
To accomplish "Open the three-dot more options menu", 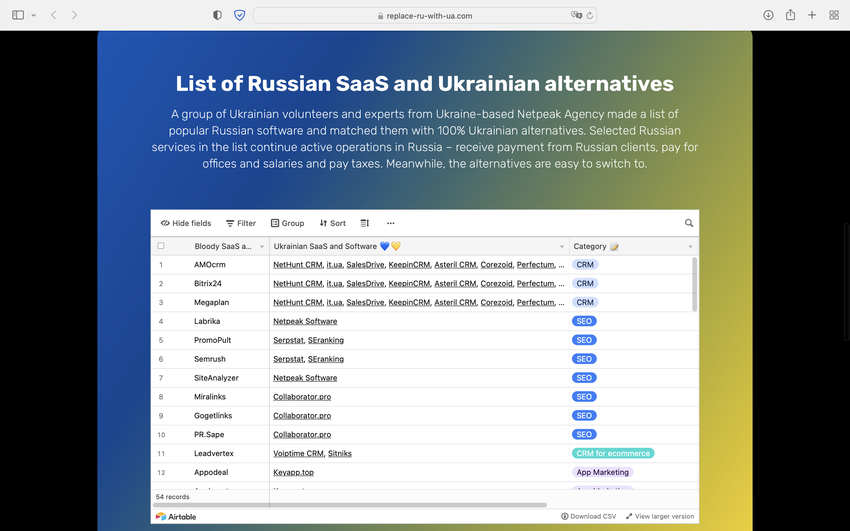I will point(390,223).
